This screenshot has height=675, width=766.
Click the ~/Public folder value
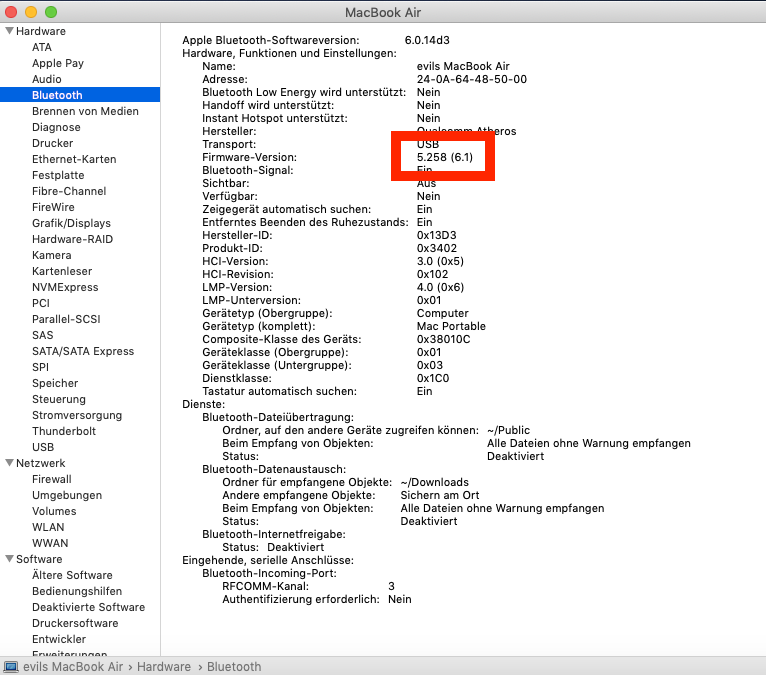(x=509, y=430)
